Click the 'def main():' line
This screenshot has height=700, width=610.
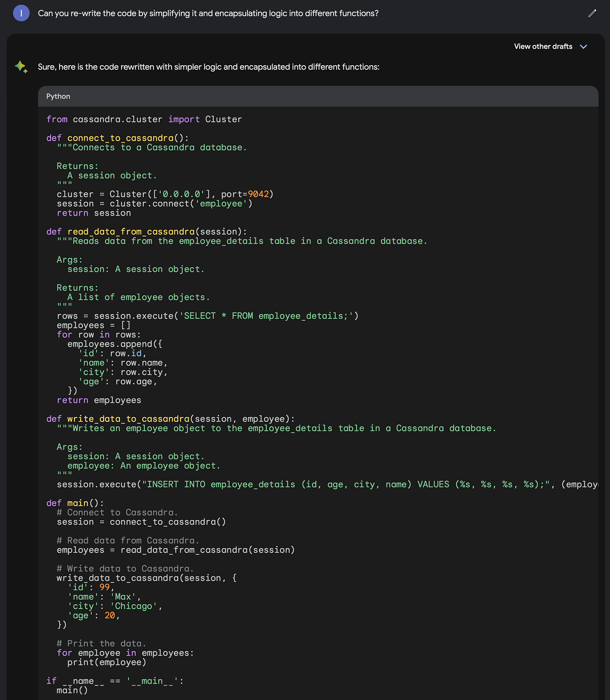point(75,503)
